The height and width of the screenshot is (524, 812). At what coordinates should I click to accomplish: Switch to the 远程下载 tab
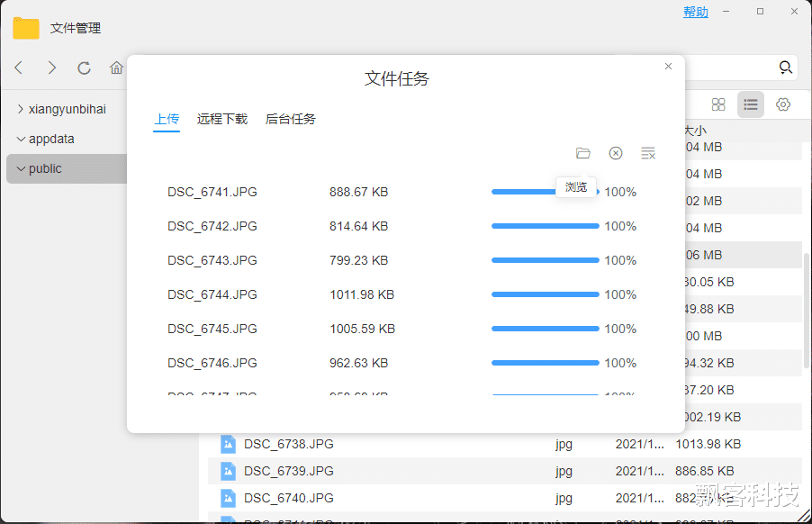(221, 118)
